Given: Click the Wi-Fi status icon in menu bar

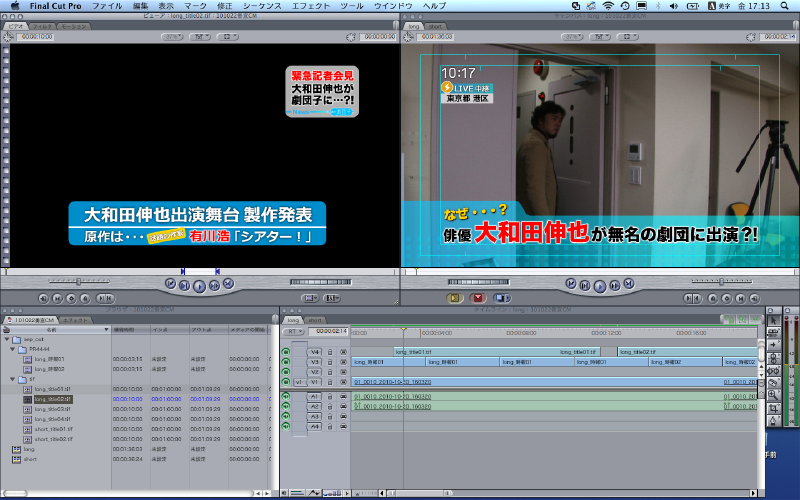Looking at the screenshot, I should pos(608,6).
